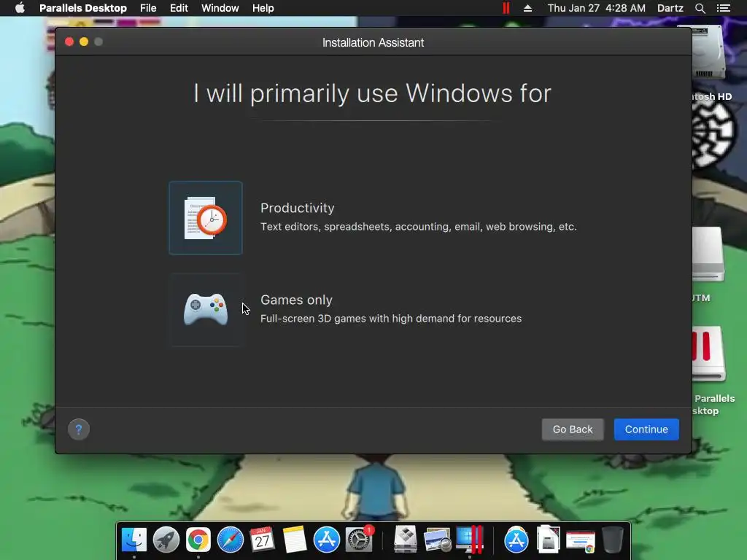Image resolution: width=747 pixels, height=560 pixels.
Task: Open Calendar in the Dock
Action: (263, 540)
